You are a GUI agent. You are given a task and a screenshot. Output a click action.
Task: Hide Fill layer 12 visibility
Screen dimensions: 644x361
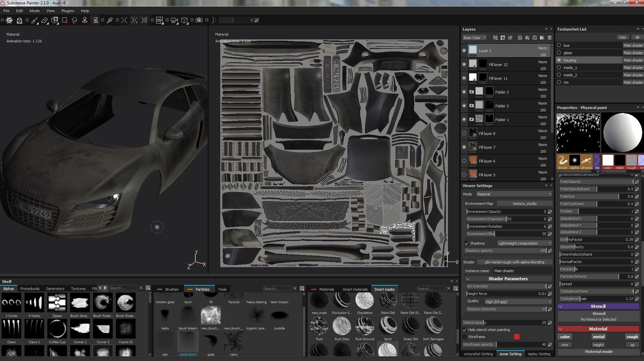464,64
